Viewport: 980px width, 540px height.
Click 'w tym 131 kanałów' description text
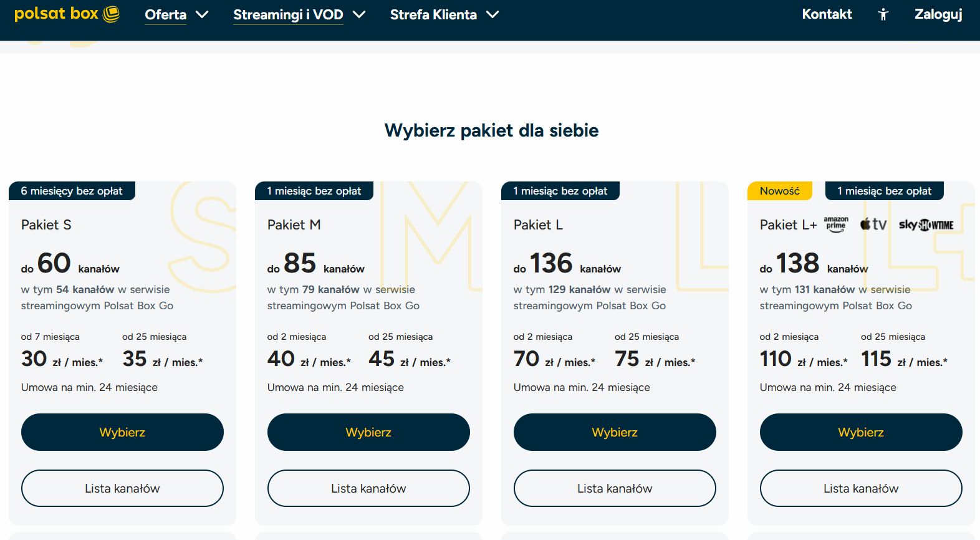(836, 297)
